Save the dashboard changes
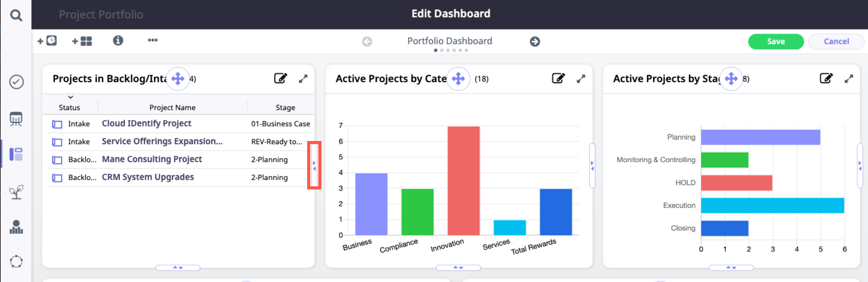This screenshot has width=868, height=282. pyautogui.click(x=775, y=41)
